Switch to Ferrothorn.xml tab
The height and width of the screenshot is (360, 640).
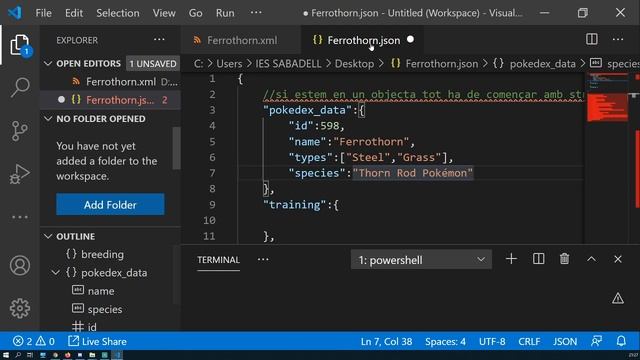pos(241,40)
